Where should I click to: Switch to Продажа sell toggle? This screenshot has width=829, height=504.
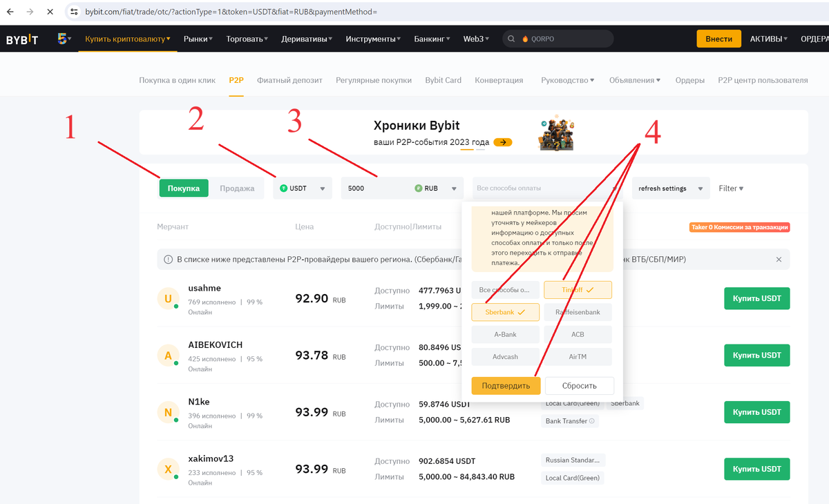[237, 188]
